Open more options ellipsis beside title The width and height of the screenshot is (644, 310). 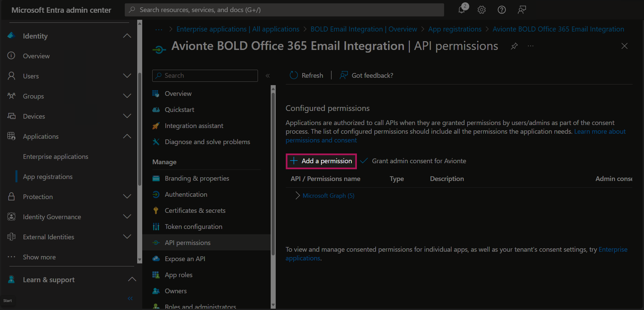530,46
